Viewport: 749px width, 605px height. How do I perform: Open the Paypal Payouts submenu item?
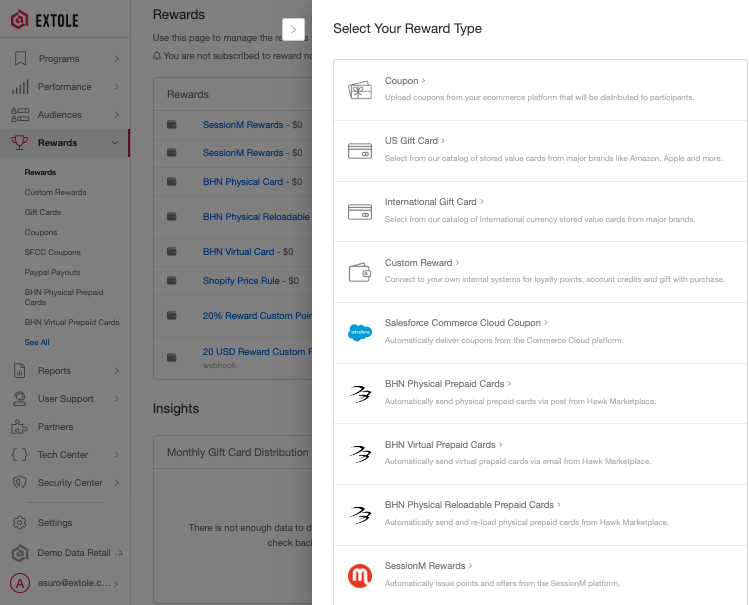[52, 272]
